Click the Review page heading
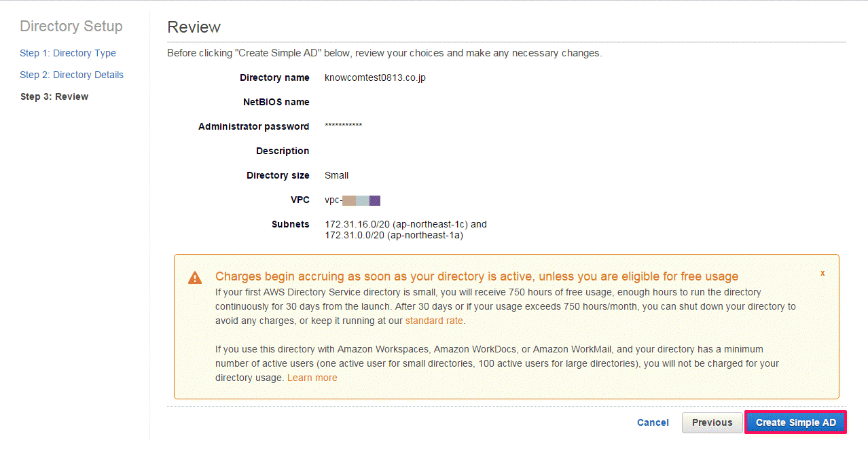 [x=194, y=27]
